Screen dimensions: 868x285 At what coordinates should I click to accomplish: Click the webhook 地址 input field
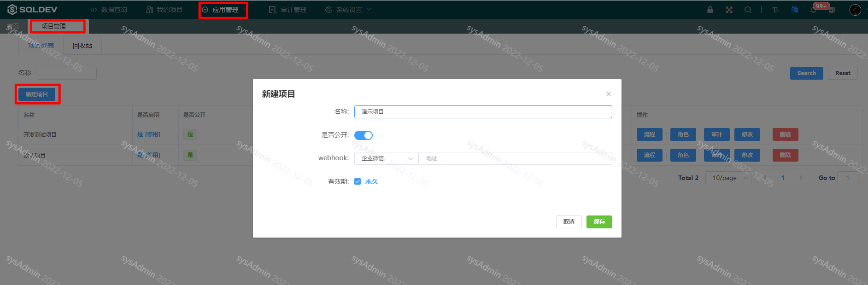[x=515, y=158]
